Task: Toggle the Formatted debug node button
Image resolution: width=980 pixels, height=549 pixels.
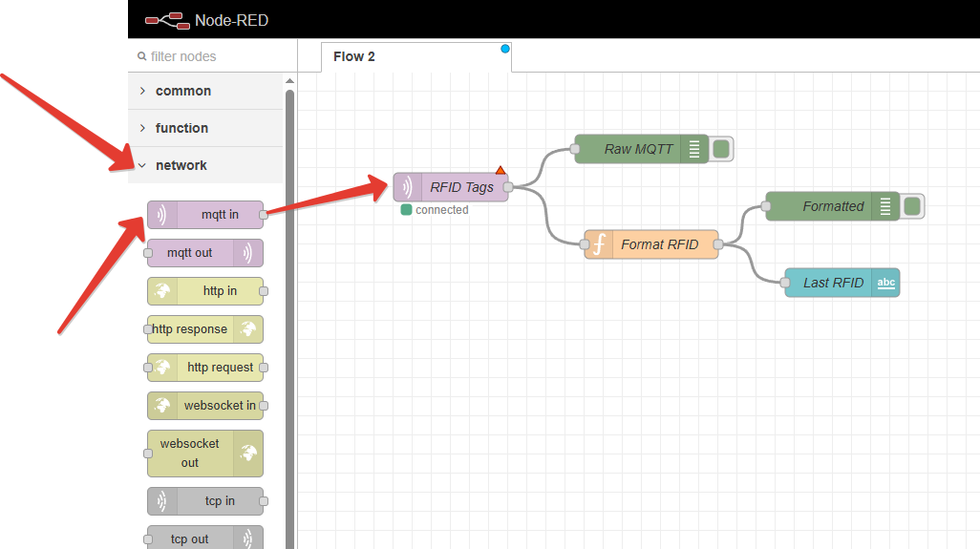Action: pos(912,206)
